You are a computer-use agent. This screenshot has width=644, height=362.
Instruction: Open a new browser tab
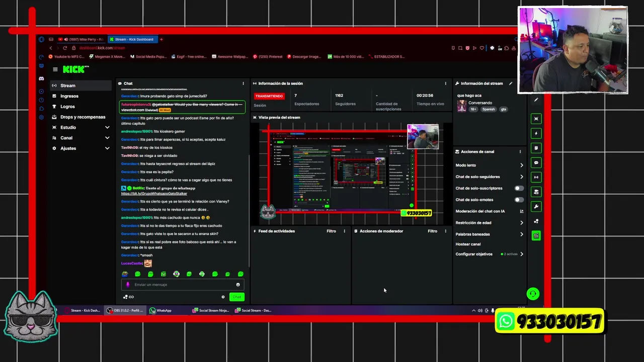[161, 39]
